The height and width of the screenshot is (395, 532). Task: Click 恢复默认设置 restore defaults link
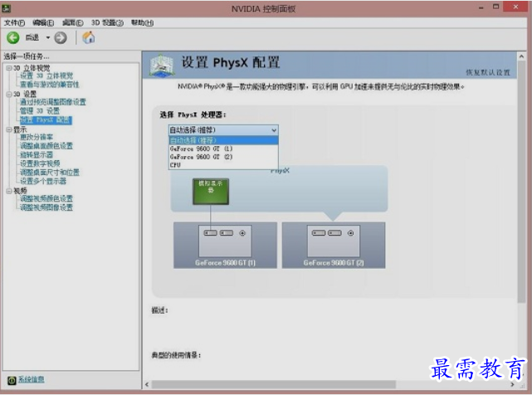click(488, 72)
